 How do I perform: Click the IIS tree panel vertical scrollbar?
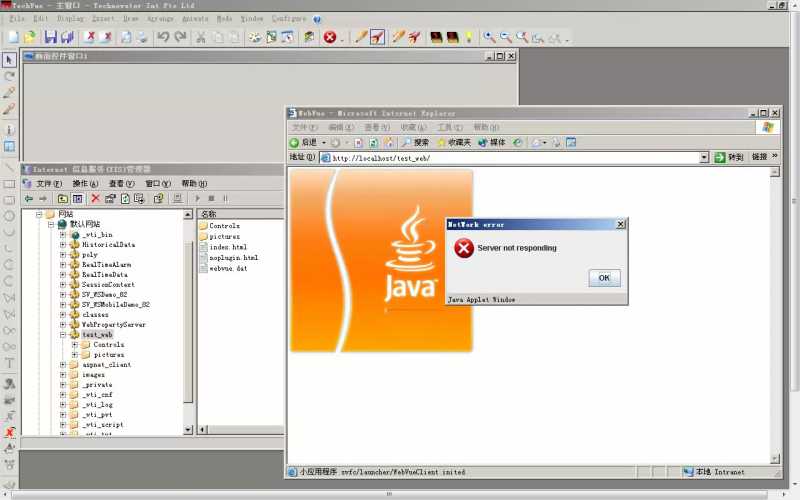click(188, 322)
